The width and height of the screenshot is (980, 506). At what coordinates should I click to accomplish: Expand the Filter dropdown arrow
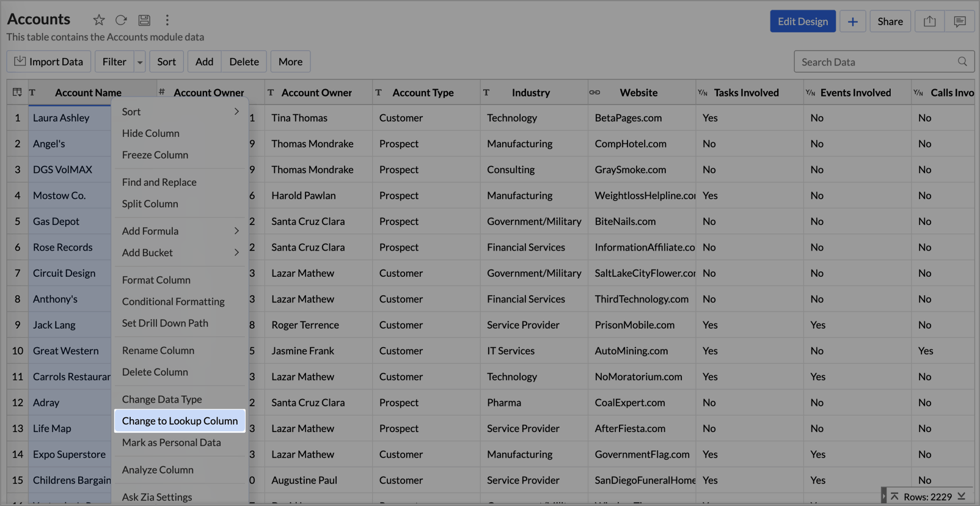click(x=140, y=62)
